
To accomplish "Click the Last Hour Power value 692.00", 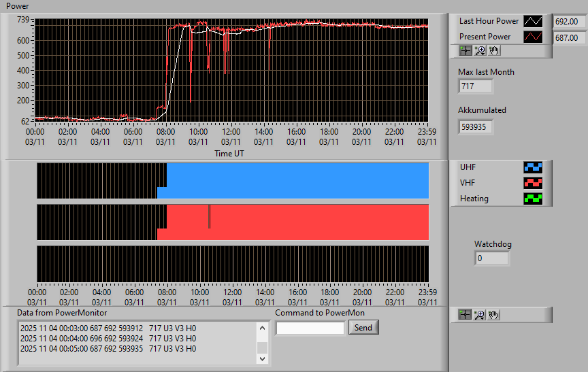I will pyautogui.click(x=569, y=22).
